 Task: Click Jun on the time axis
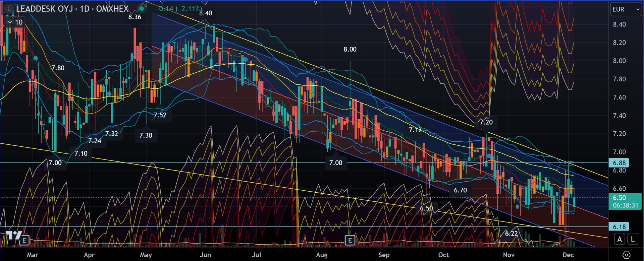[x=205, y=255]
